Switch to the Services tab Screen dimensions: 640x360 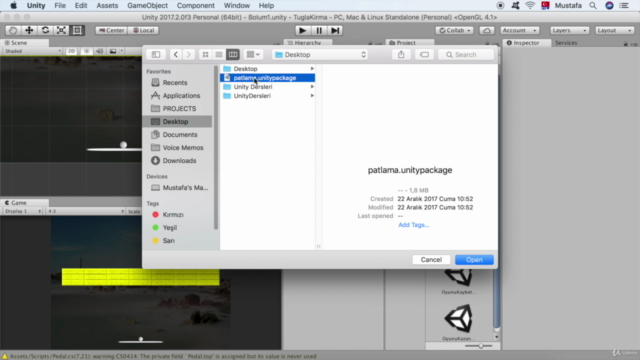pyautogui.click(x=566, y=42)
